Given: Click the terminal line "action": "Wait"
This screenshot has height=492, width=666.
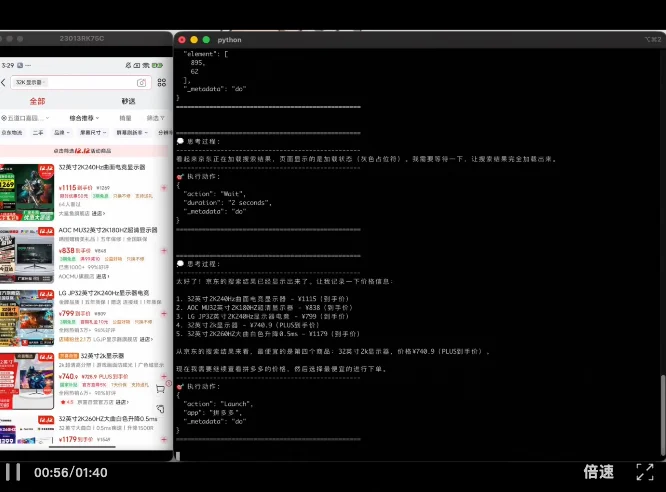Looking at the screenshot, I should 214,194.
